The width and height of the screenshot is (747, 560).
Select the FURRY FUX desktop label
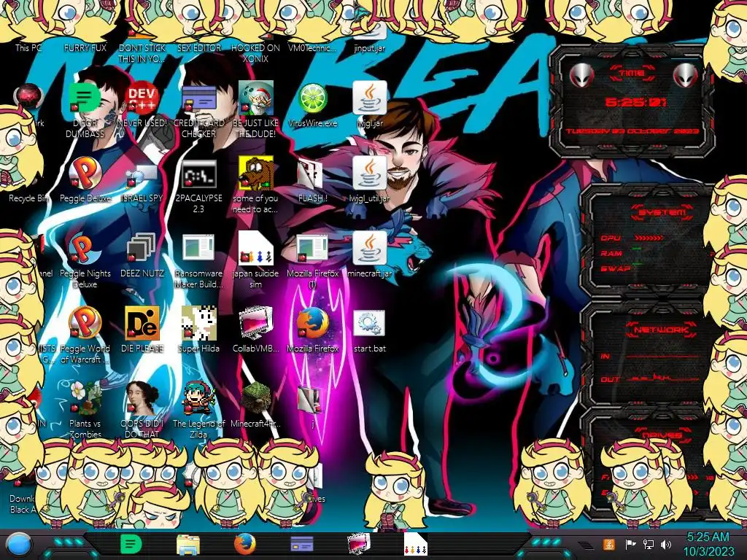tap(85, 47)
